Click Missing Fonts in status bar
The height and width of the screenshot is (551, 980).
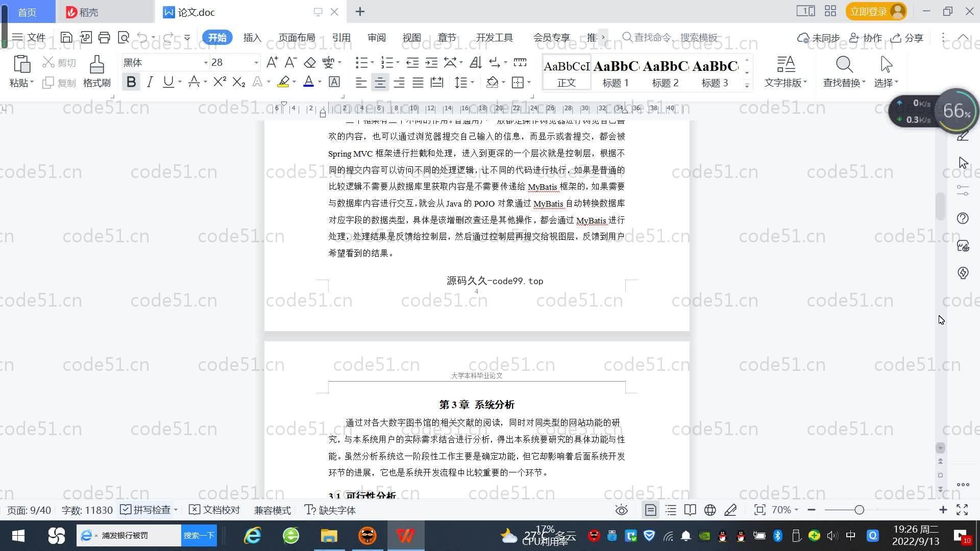tap(330, 510)
